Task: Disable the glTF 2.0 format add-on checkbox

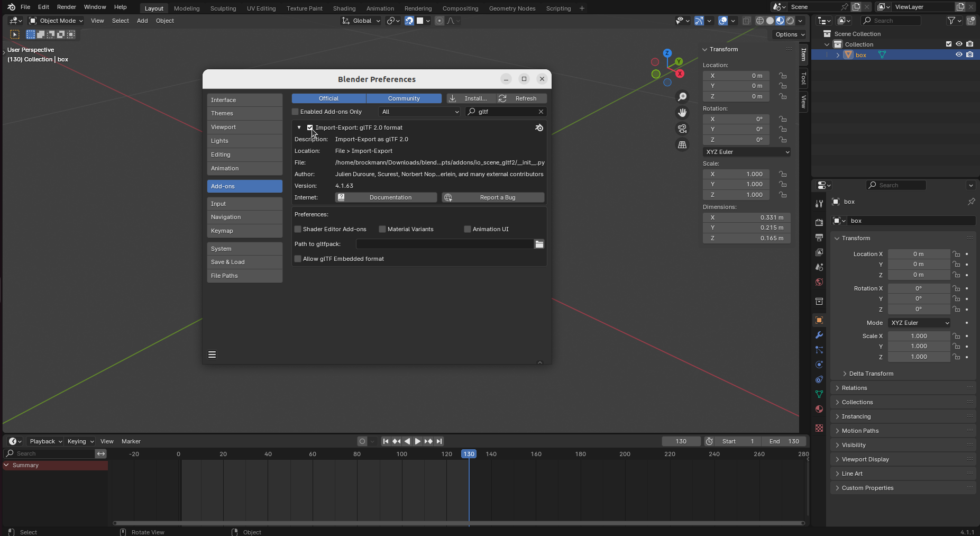Action: (310, 128)
